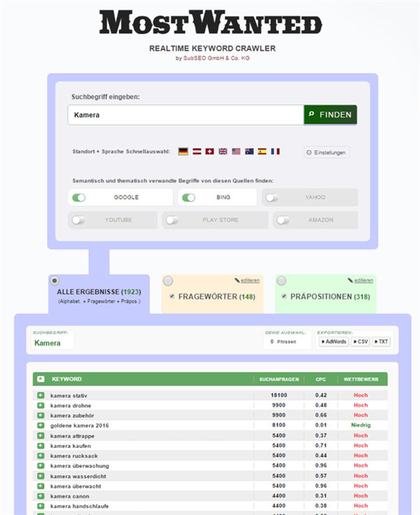The width and height of the screenshot is (420, 515).
Task: Add 'kamera stativ' with its plus icon
Action: (41, 396)
